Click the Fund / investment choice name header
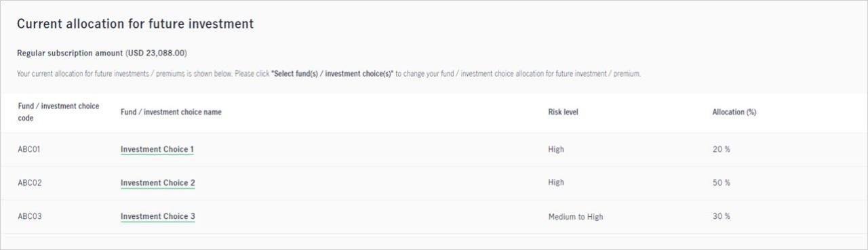The height and width of the screenshot is (250, 868). [x=171, y=112]
